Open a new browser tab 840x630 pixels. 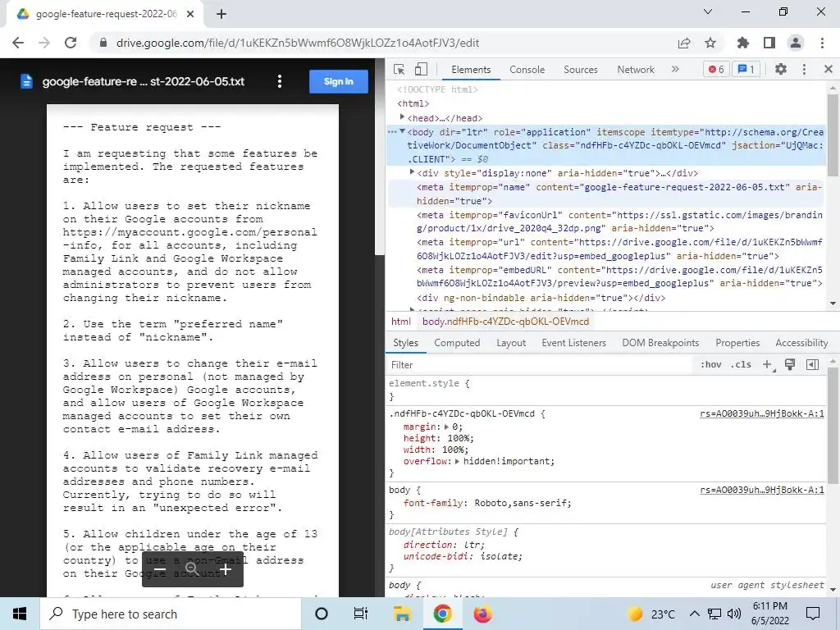(221, 14)
